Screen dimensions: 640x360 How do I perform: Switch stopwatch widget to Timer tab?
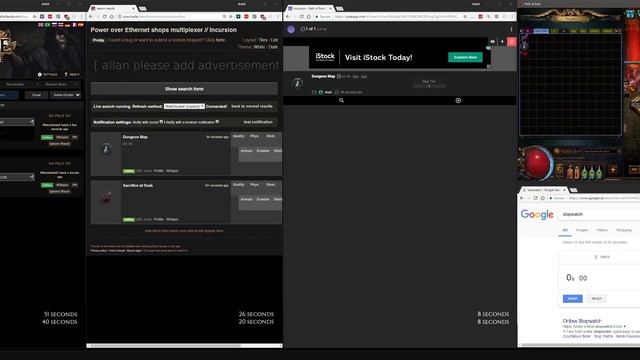tap(602, 257)
